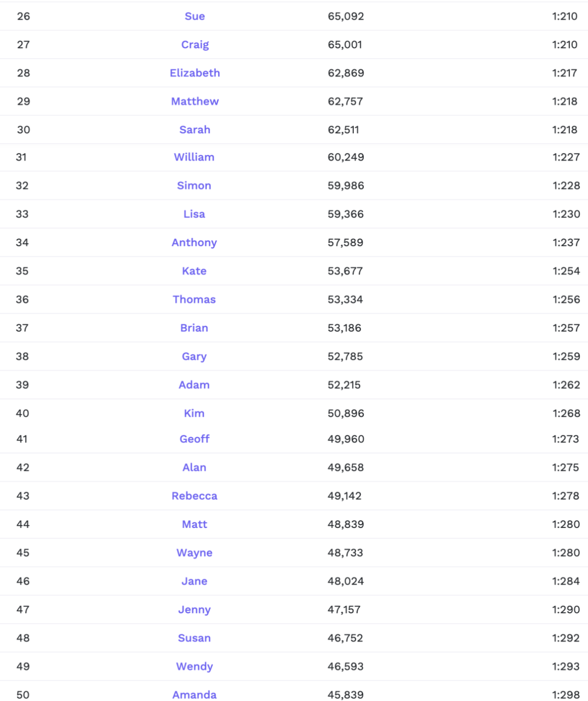Open the Sue name link
Viewport: 588px width, 701px height.
(x=194, y=16)
